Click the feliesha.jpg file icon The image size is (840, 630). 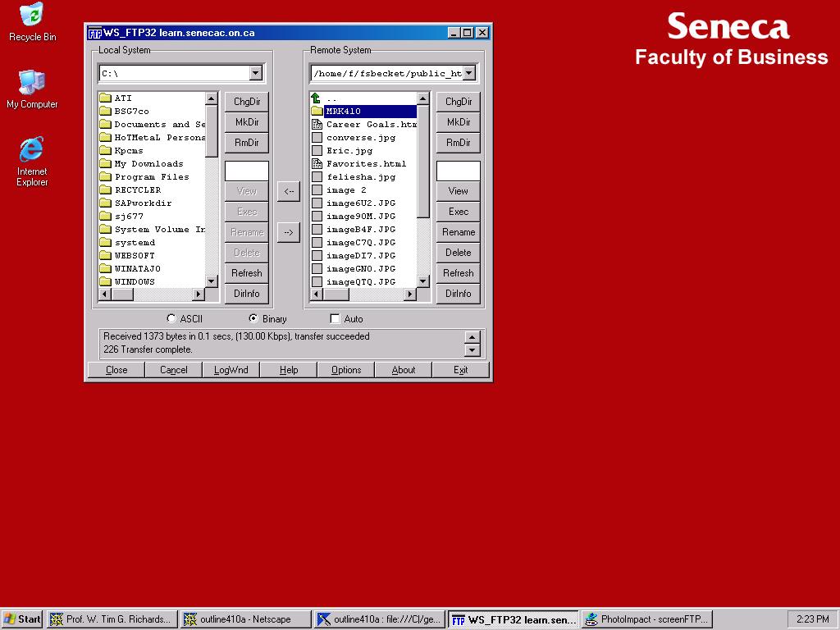317,177
